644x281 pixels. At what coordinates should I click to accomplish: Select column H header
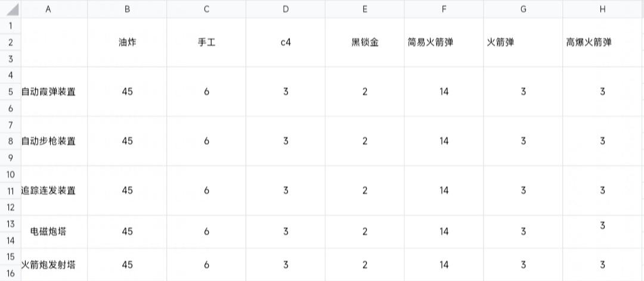602,9
